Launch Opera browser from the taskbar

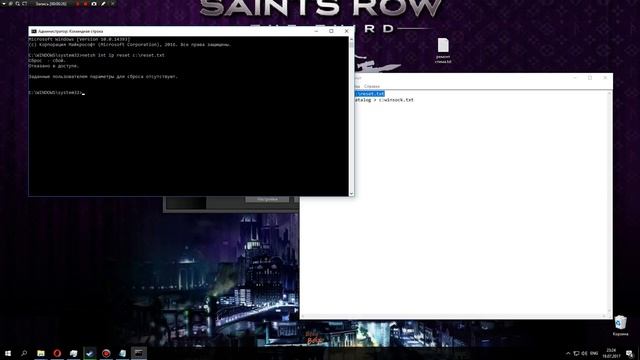57,353
